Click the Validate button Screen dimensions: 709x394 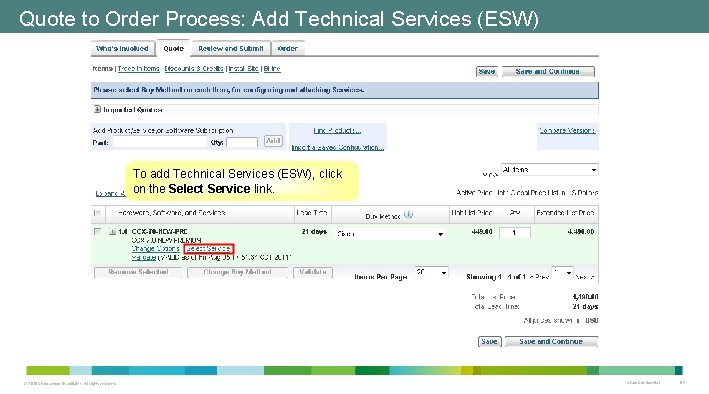tap(313, 272)
